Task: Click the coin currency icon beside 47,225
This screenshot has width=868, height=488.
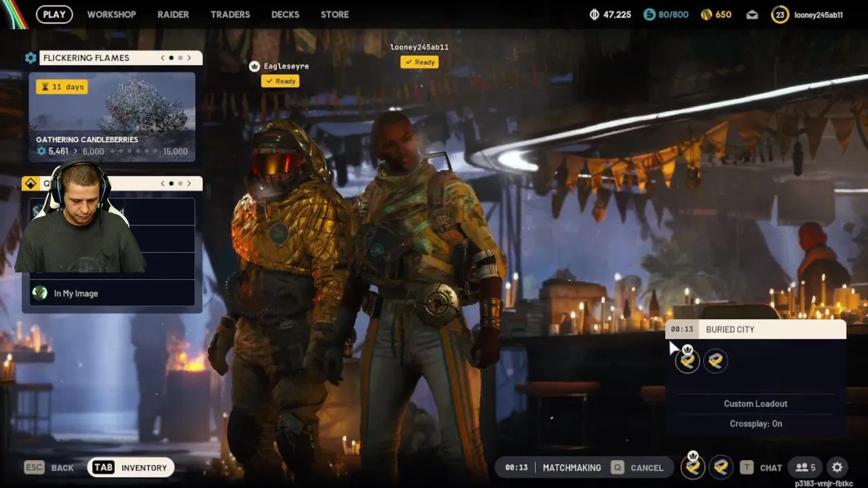Action: 595,14
